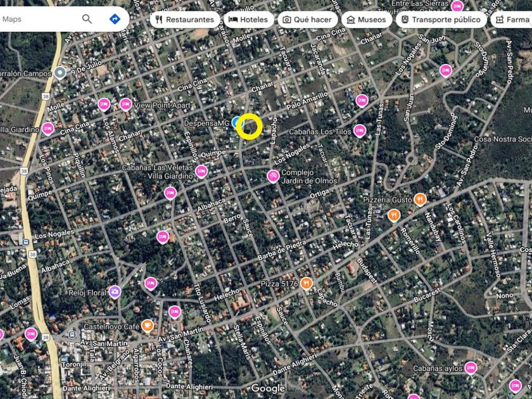
Task: Show Qué hacer attractions
Action: coord(307,20)
